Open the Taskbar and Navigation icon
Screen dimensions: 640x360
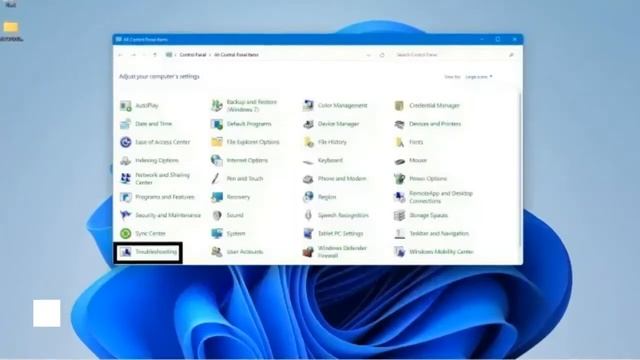pyautogui.click(x=399, y=233)
